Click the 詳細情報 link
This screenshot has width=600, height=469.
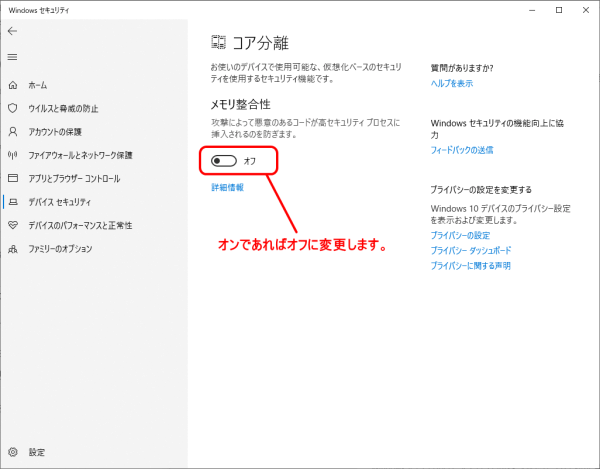point(227,187)
